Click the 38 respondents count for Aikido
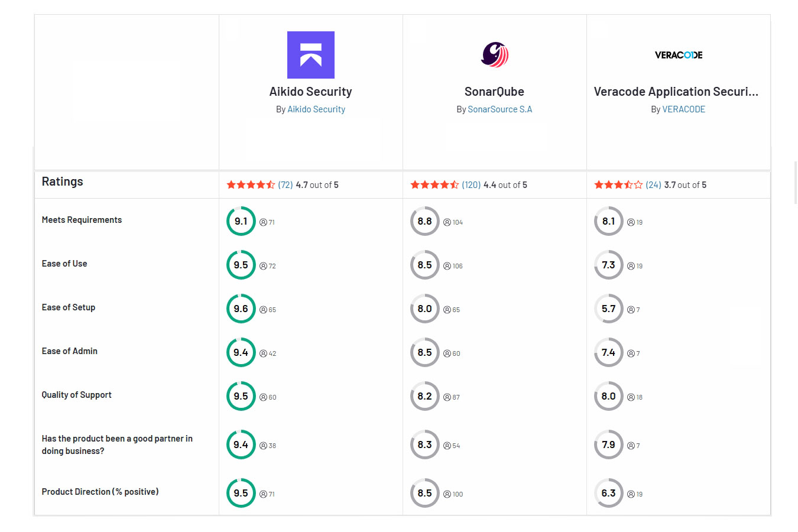 coord(268,446)
